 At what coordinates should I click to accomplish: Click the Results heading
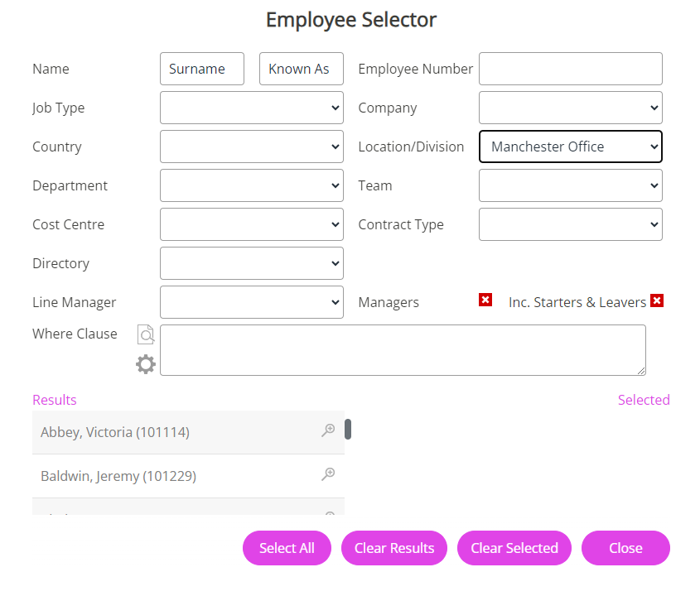point(55,400)
